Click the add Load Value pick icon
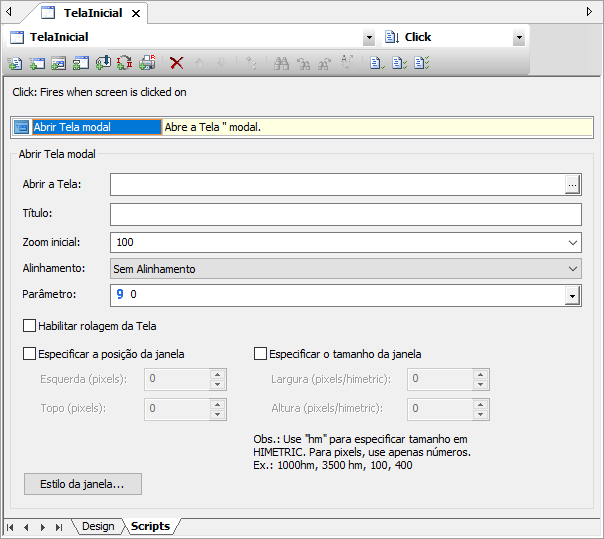The width and height of the screenshot is (604, 539). coord(103,63)
